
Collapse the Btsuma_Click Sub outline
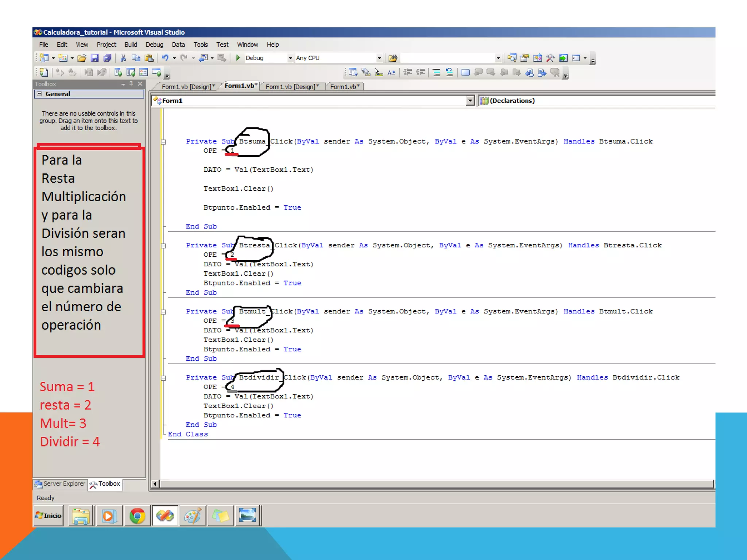coord(164,142)
